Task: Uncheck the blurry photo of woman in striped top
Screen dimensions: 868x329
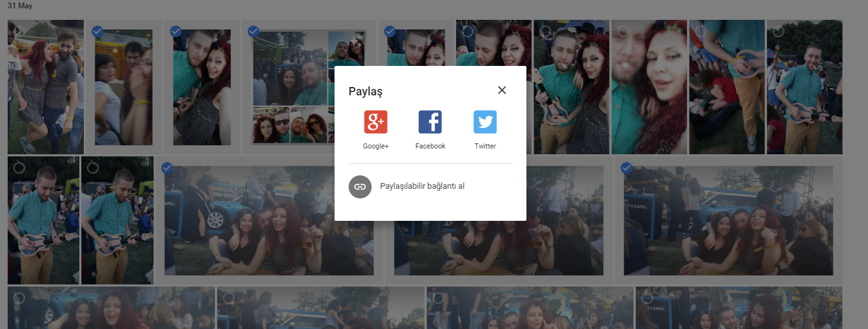Action: [x=98, y=31]
